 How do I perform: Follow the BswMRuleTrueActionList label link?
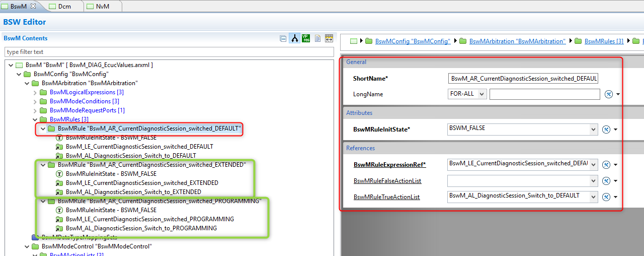[386, 197]
